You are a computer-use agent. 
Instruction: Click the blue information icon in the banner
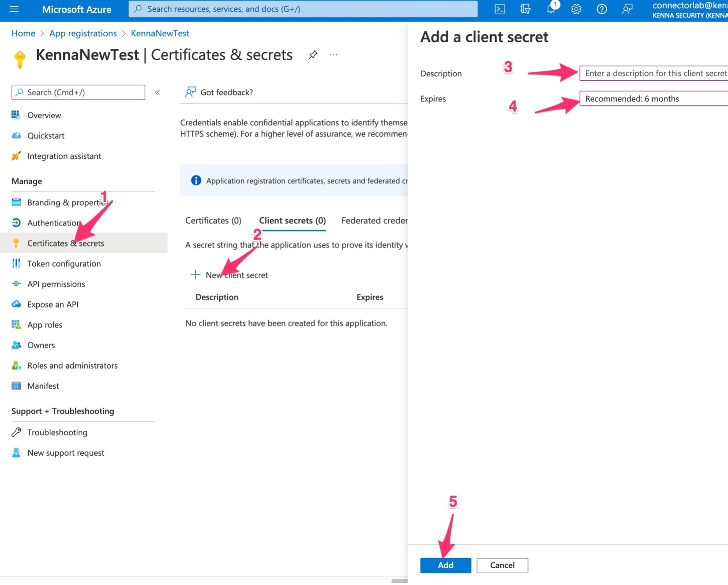196,180
